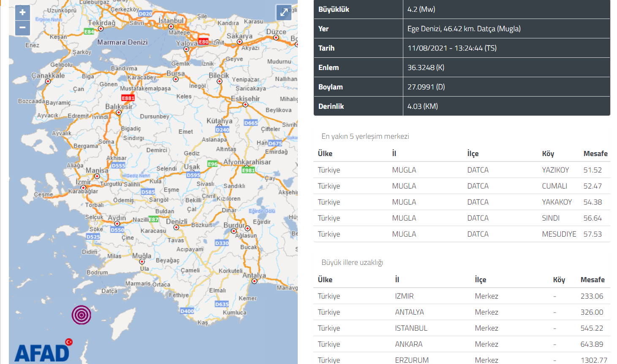Click the AFAD logo on the map
Screen dimensions: 617x364
click(x=43, y=351)
